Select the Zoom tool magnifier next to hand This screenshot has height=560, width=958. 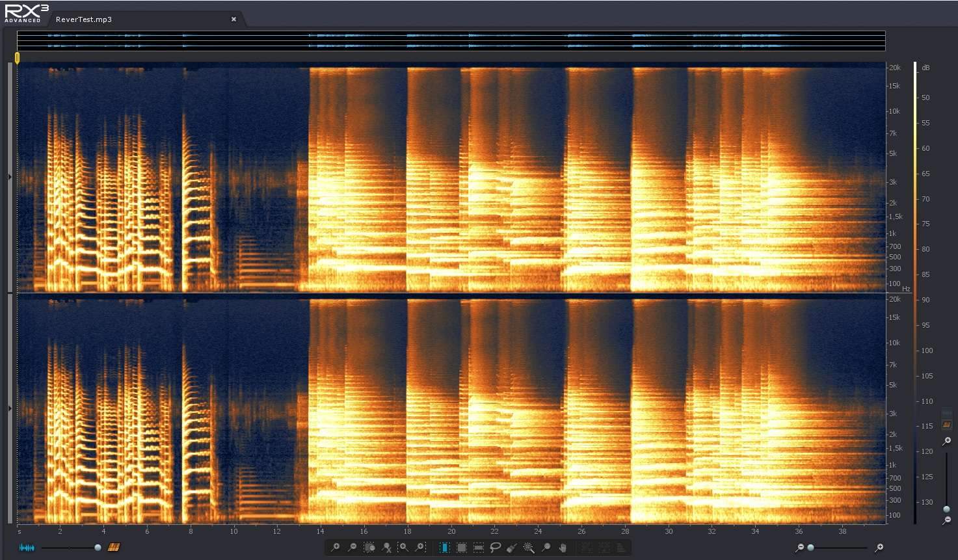pyautogui.click(x=546, y=548)
